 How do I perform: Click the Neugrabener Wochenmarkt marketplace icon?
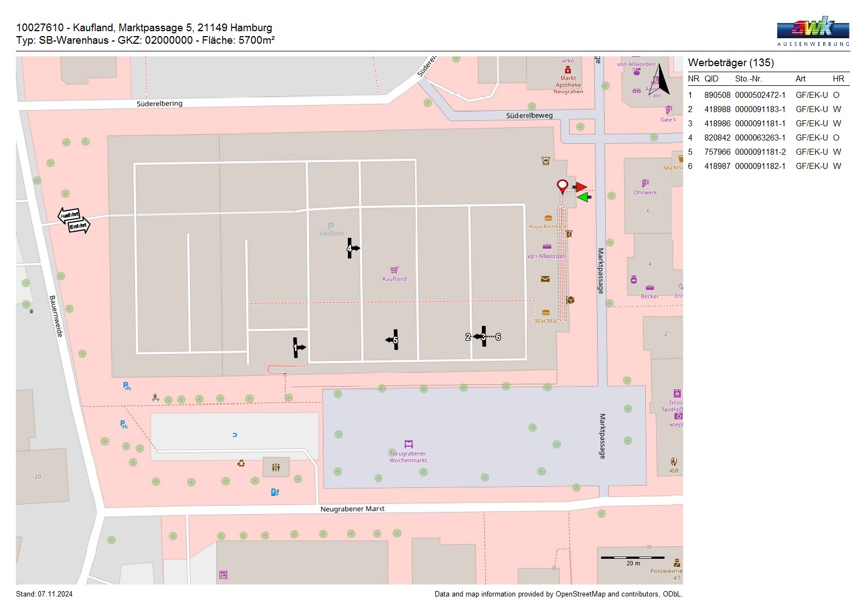click(408, 444)
